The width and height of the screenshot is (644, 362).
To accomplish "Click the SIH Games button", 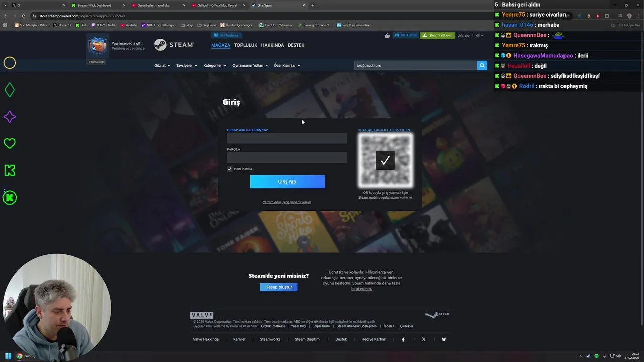I will 406,36.
